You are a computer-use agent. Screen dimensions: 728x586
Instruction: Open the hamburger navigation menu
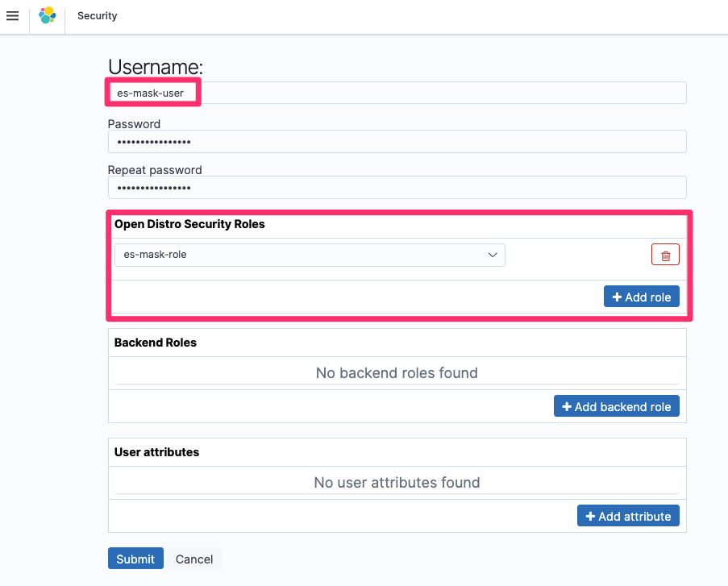[x=12, y=16]
